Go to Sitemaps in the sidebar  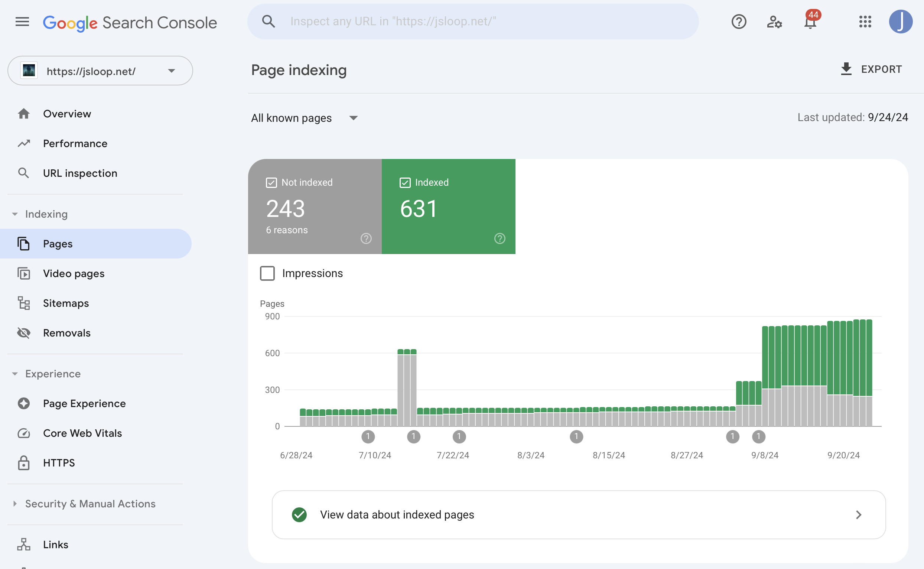[66, 303]
